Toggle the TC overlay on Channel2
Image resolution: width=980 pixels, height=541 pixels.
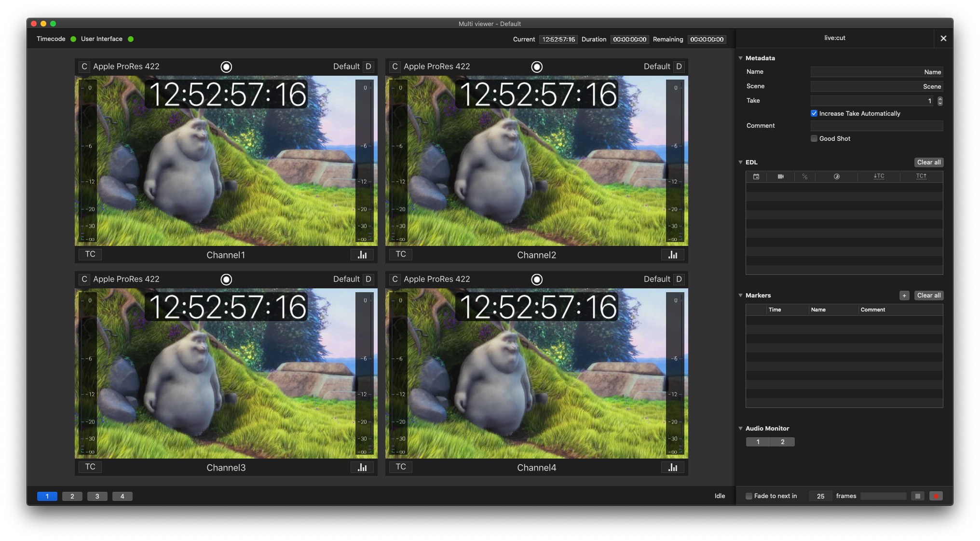click(x=401, y=254)
